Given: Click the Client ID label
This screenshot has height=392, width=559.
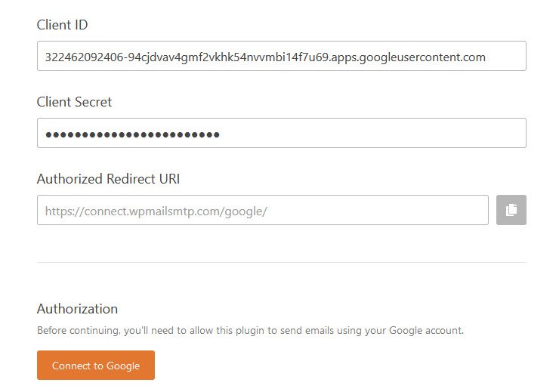Looking at the screenshot, I should (x=62, y=25).
